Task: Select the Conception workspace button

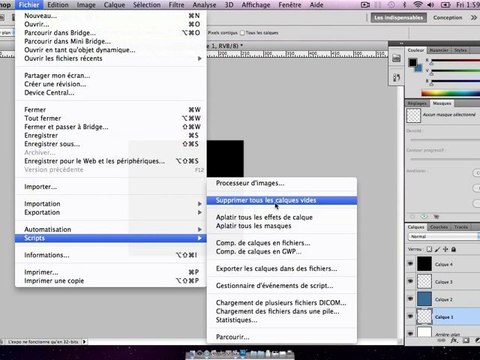Action: pos(448,18)
